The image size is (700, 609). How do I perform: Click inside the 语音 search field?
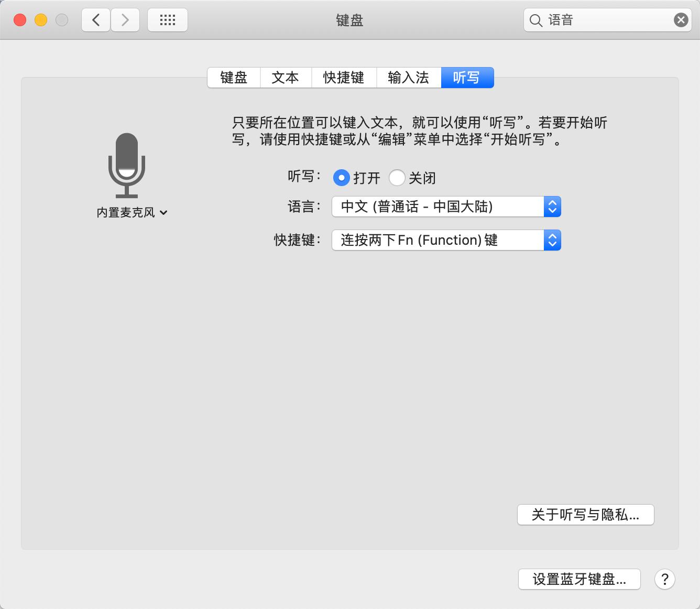(x=587, y=20)
